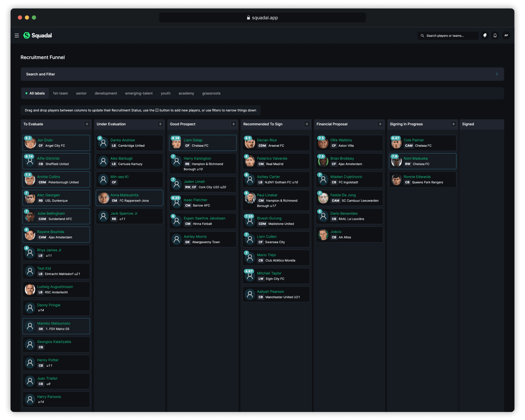This screenshot has width=525, height=420.
Task: Open Liam Delap player name link
Action: (193, 140)
